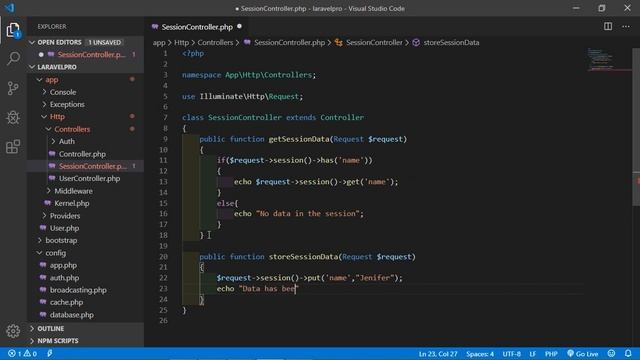Collapse the Http folder
This screenshot has width=640, height=360.
tap(44, 117)
